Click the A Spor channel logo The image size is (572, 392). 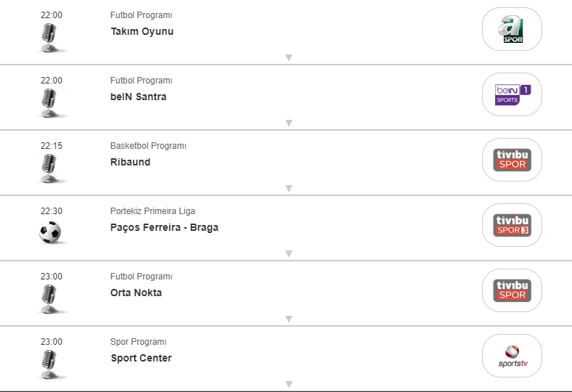512,29
